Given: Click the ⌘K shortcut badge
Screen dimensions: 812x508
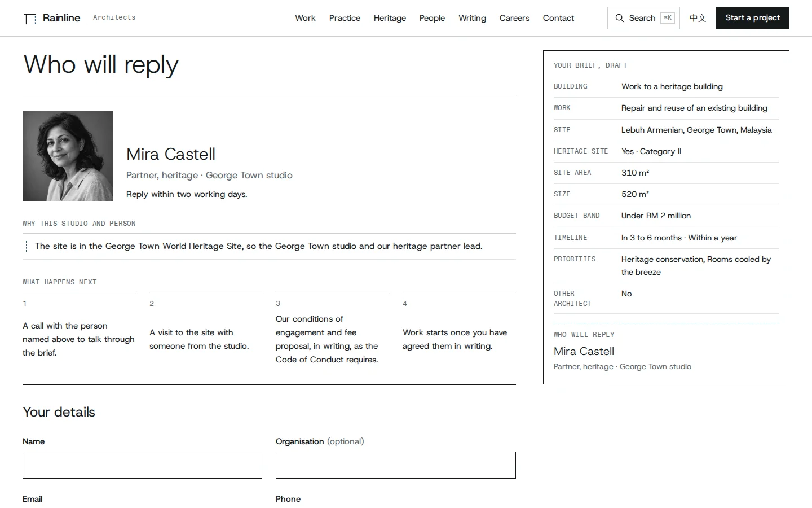Looking at the screenshot, I should coord(667,18).
